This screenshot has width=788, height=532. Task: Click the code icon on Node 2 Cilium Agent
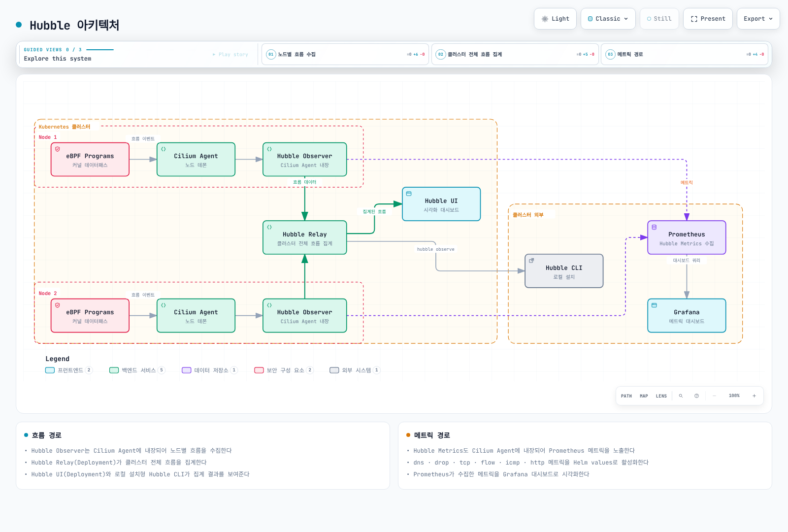pyautogui.click(x=163, y=305)
